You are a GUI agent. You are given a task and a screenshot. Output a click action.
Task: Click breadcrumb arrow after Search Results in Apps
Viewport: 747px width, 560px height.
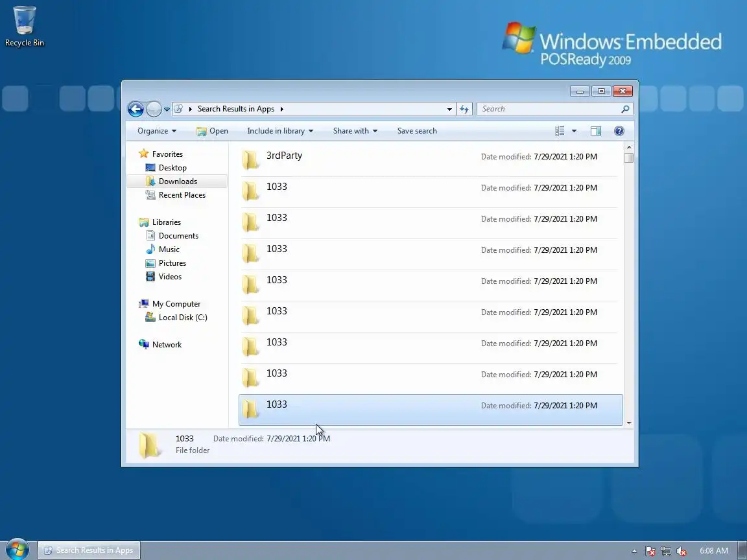pos(281,109)
